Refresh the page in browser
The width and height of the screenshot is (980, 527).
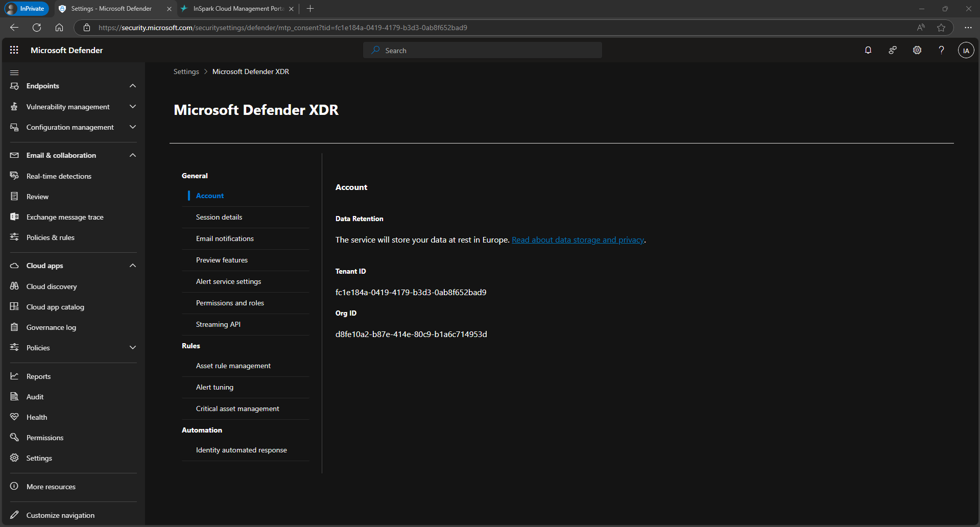click(x=37, y=28)
